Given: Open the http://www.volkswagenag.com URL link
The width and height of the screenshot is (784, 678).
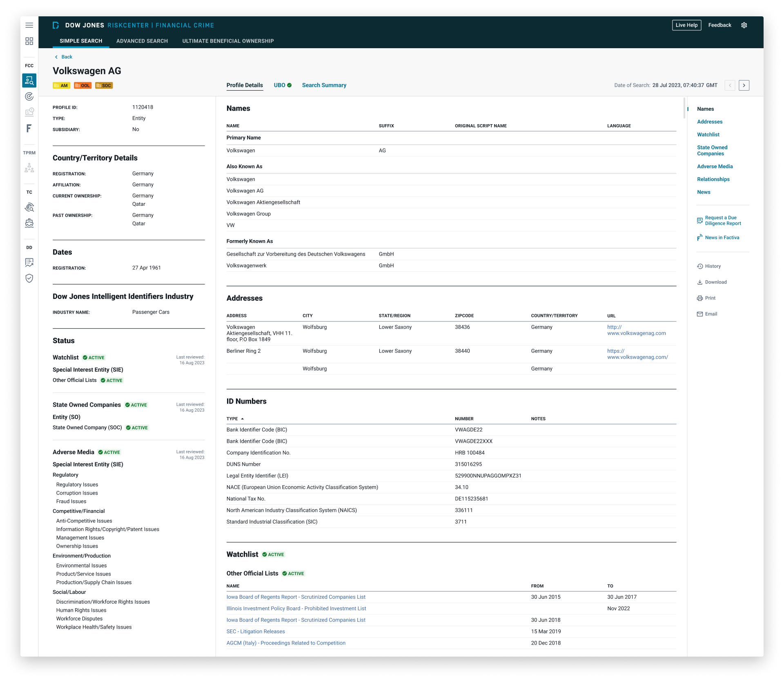Looking at the screenshot, I should point(636,330).
